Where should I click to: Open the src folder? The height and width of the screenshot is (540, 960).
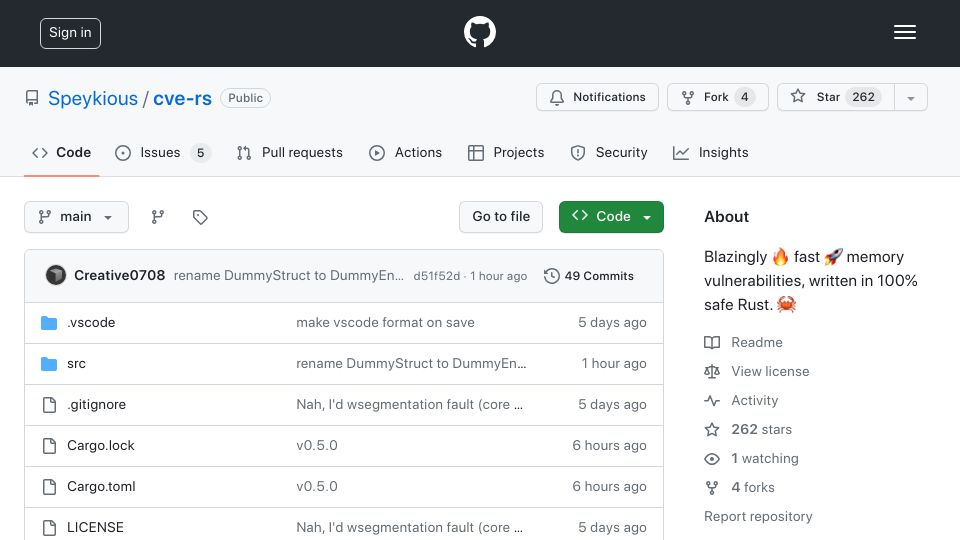(x=77, y=364)
